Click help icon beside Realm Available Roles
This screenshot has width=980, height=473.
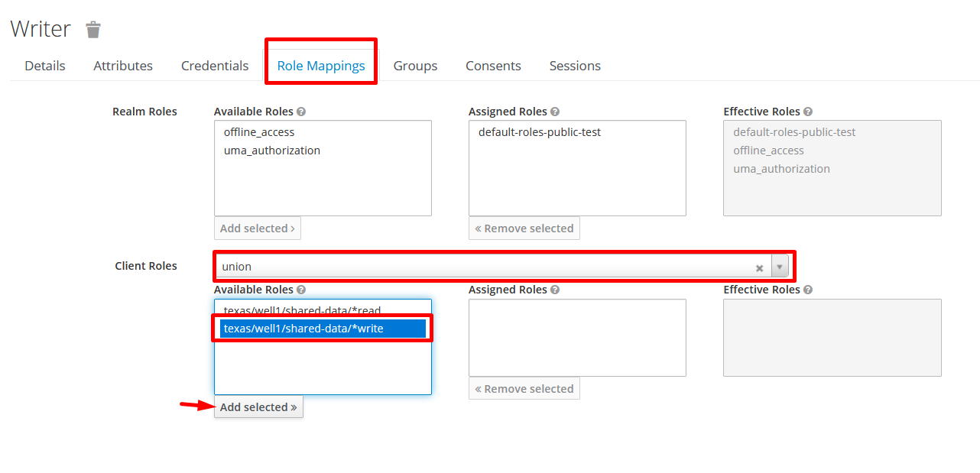[x=301, y=112]
